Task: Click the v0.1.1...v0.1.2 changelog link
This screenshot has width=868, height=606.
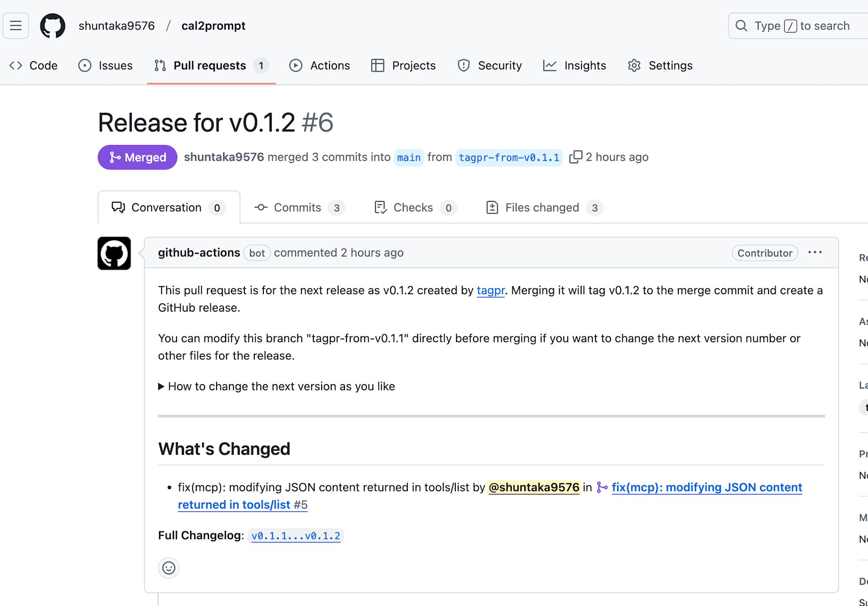Action: pos(295,535)
